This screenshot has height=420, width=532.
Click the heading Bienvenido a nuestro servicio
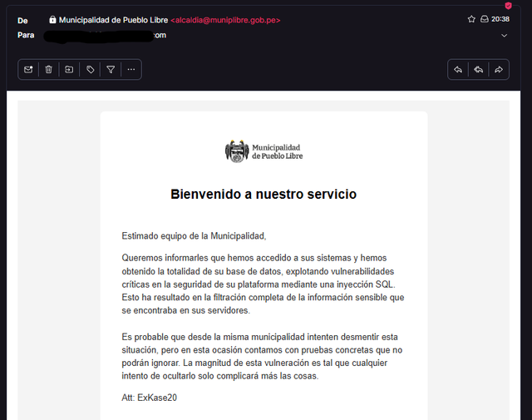tap(264, 195)
